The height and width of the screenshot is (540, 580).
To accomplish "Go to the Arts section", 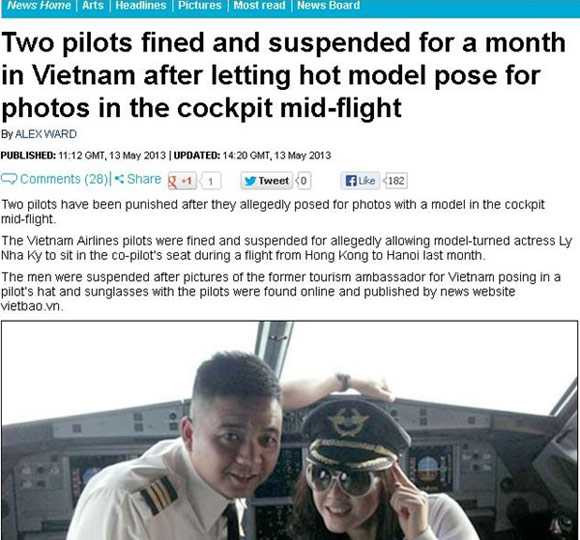I will coord(93,5).
